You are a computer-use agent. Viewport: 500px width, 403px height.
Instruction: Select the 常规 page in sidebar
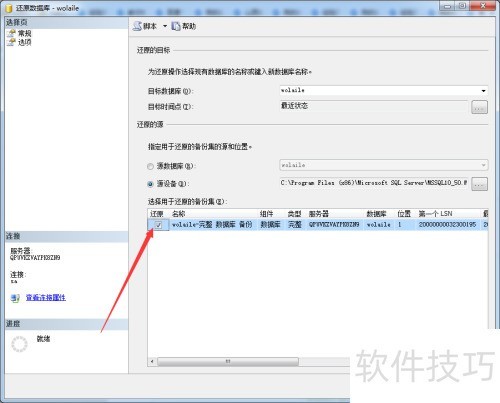[25, 33]
